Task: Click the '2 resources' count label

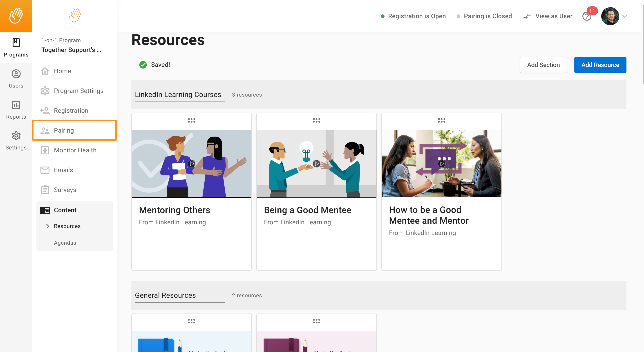Action: tap(247, 296)
